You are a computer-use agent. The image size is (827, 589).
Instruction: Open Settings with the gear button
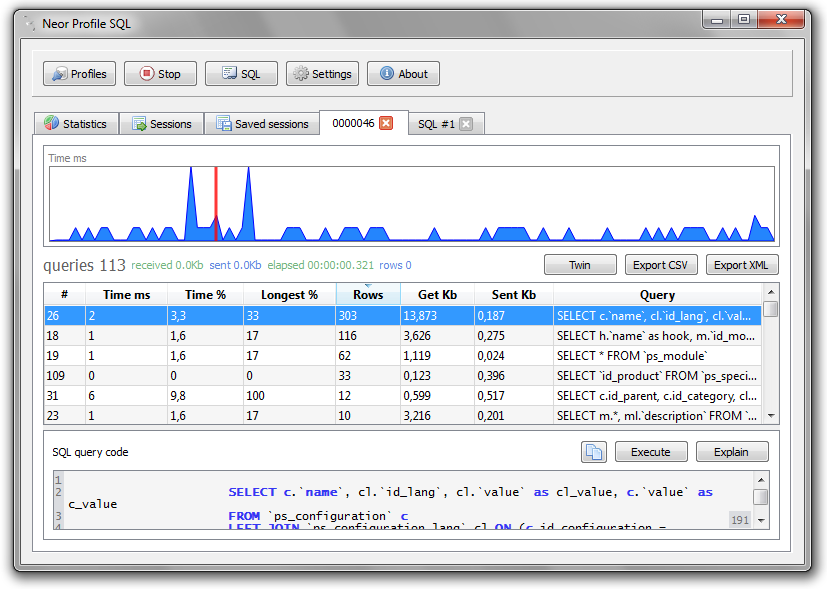coord(322,74)
